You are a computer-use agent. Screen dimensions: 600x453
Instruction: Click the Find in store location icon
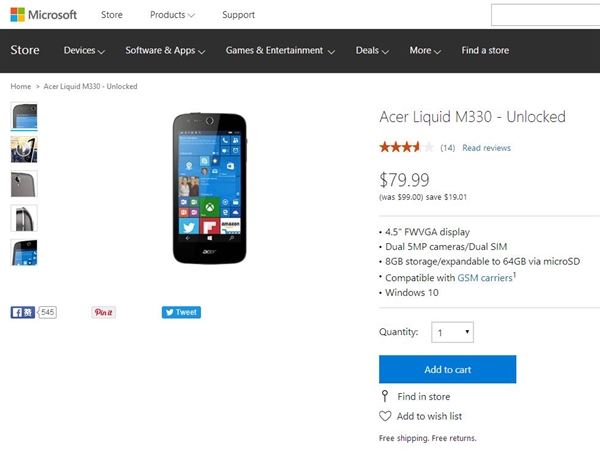pyautogui.click(x=385, y=397)
